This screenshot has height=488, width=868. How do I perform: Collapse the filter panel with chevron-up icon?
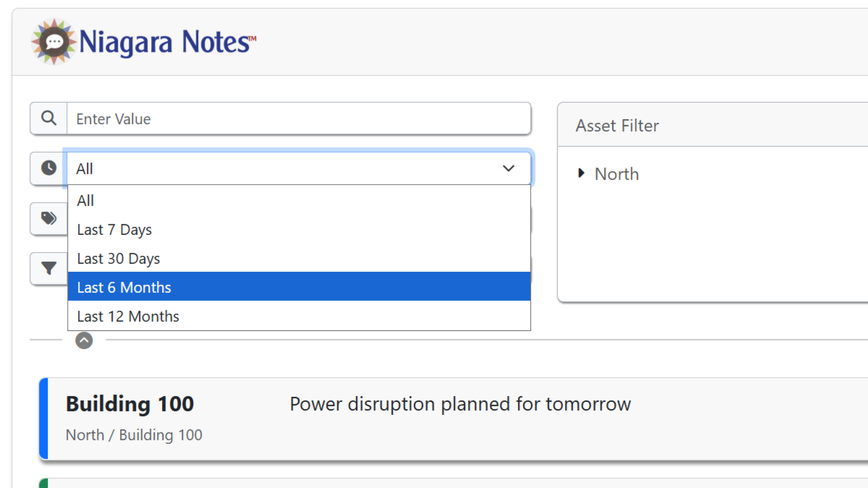point(85,340)
